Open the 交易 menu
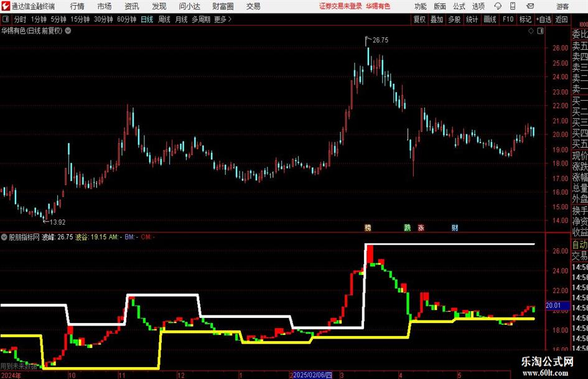Image resolution: width=588 pixels, height=379 pixels. pyautogui.click(x=253, y=6)
